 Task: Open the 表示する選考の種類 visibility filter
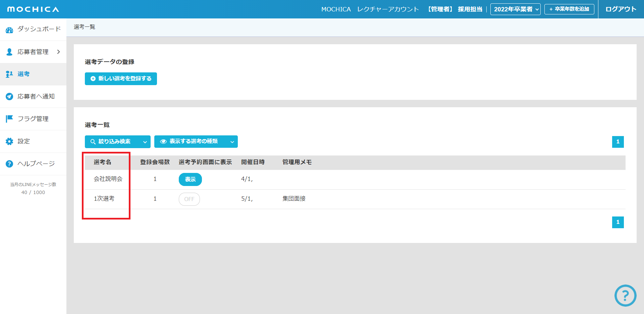pos(196,142)
